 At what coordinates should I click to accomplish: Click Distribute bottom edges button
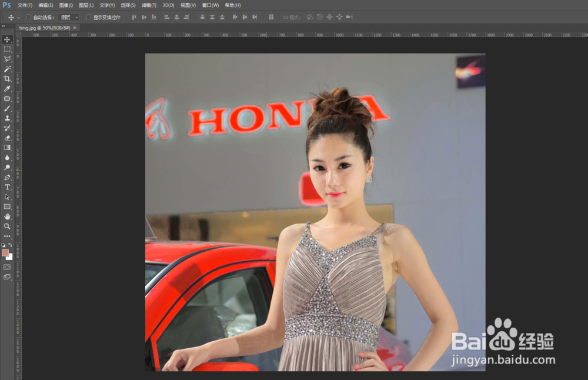222,17
